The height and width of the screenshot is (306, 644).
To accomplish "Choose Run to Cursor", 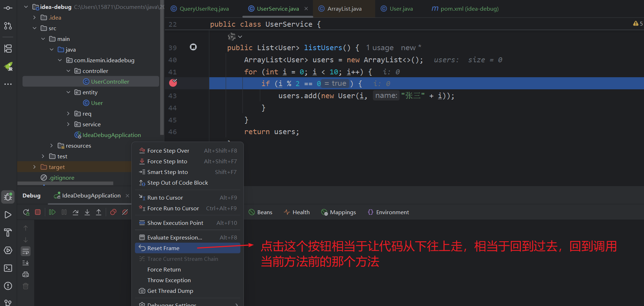I will pos(188,197).
